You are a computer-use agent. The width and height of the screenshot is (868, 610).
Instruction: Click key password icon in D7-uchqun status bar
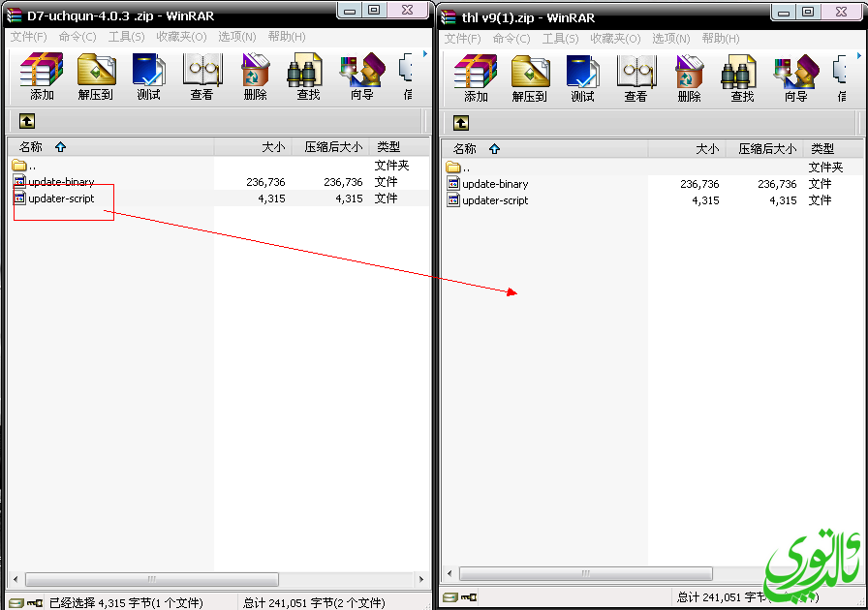(35, 602)
